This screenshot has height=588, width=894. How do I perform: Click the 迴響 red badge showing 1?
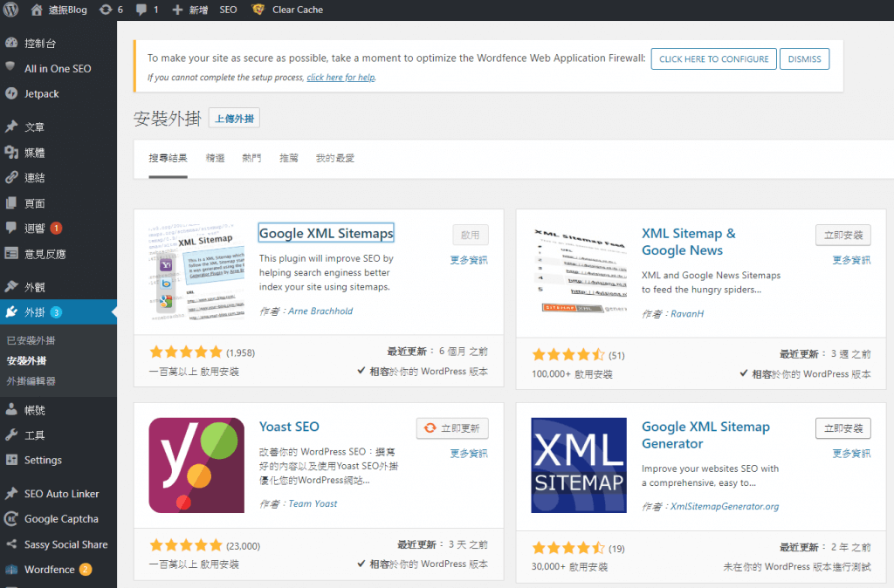point(56,228)
